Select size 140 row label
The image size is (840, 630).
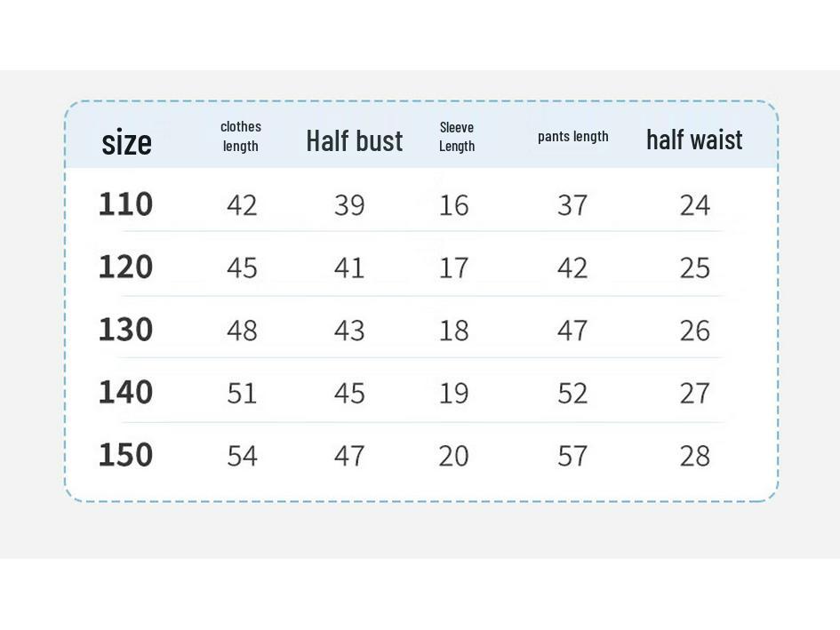pos(126,392)
